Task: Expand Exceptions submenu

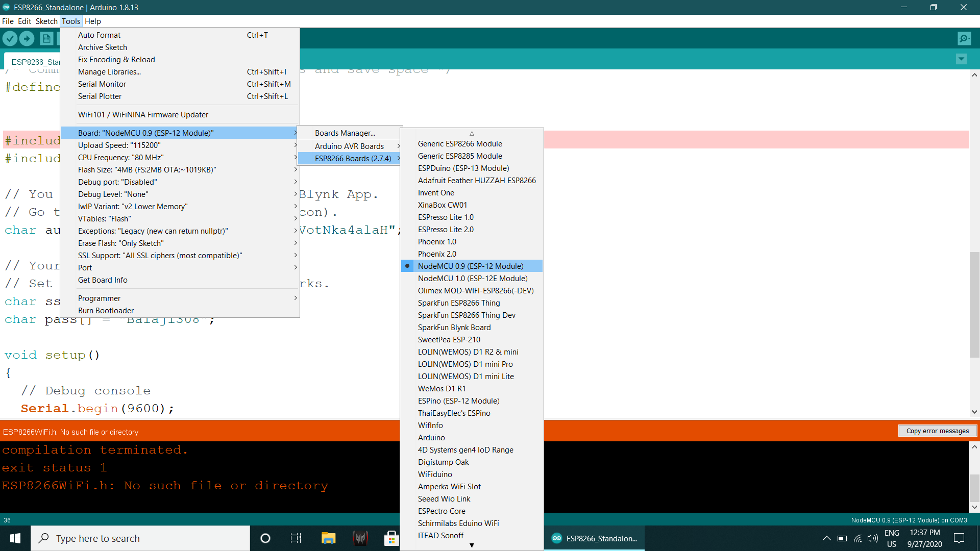Action: [x=180, y=231]
